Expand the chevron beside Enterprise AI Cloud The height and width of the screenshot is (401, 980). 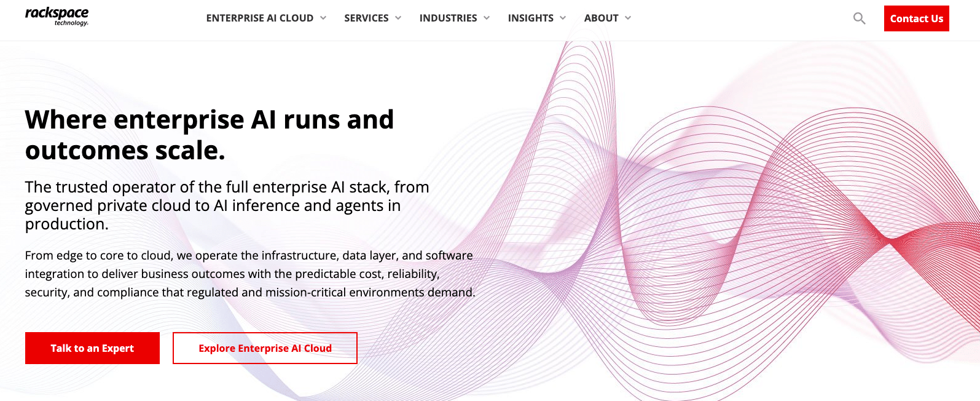[x=323, y=18]
